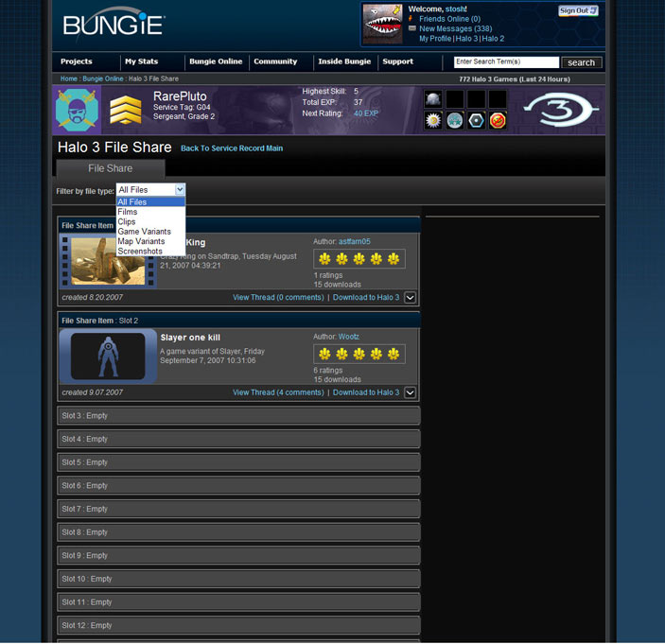Choose Map Variants from the filter list

coord(150,241)
